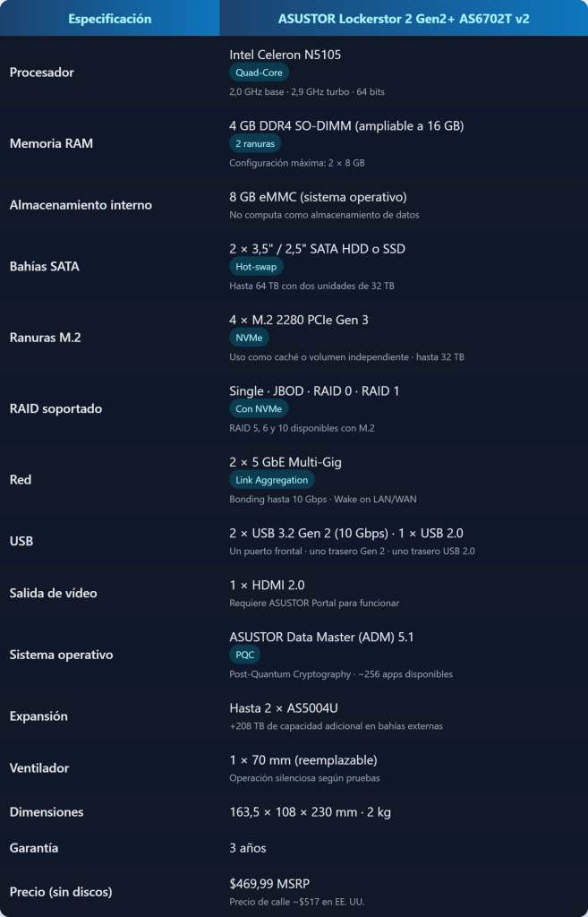The width and height of the screenshot is (588, 917).
Task: Select the Hasta 2 × AS5004U value
Action: click(x=284, y=708)
